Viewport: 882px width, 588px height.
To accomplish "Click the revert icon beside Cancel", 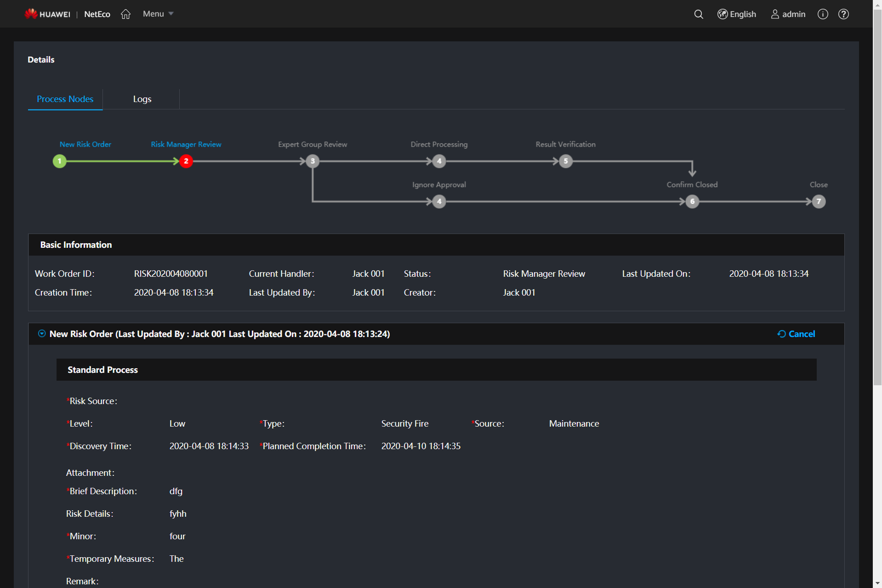I will tap(781, 334).
